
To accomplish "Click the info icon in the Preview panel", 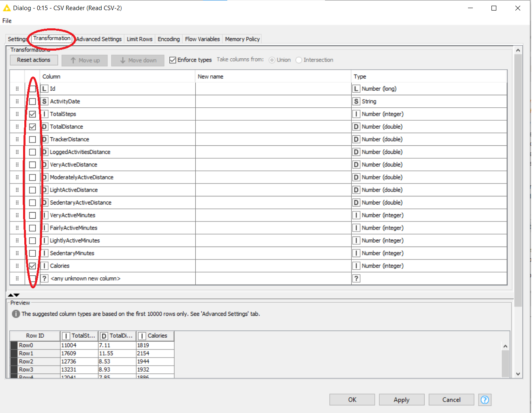I will [x=15, y=313].
